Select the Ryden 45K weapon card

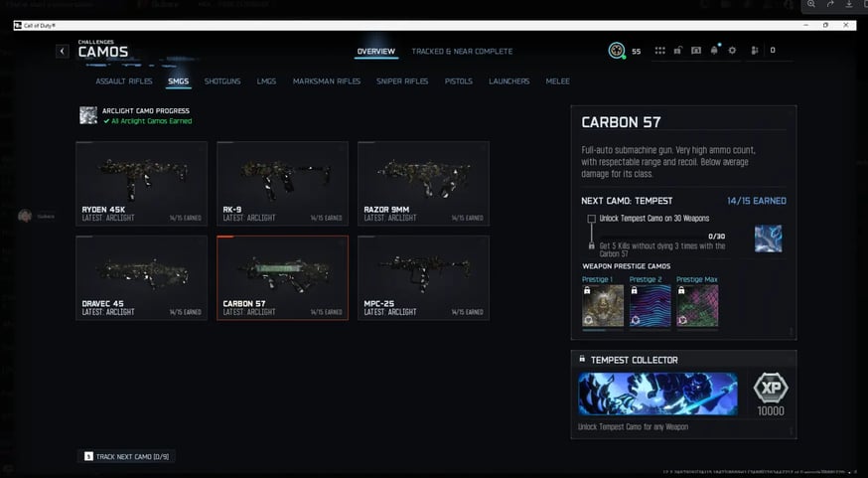click(x=142, y=183)
